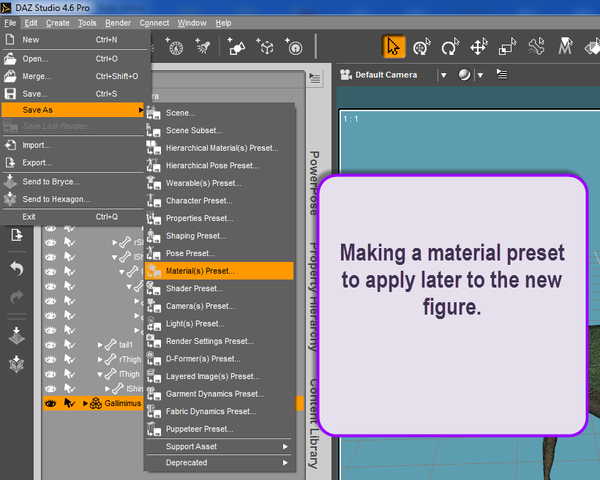This screenshot has height=480, width=600.
Task: Choose Hierarchical Material(s) Preset entry
Action: click(x=219, y=148)
